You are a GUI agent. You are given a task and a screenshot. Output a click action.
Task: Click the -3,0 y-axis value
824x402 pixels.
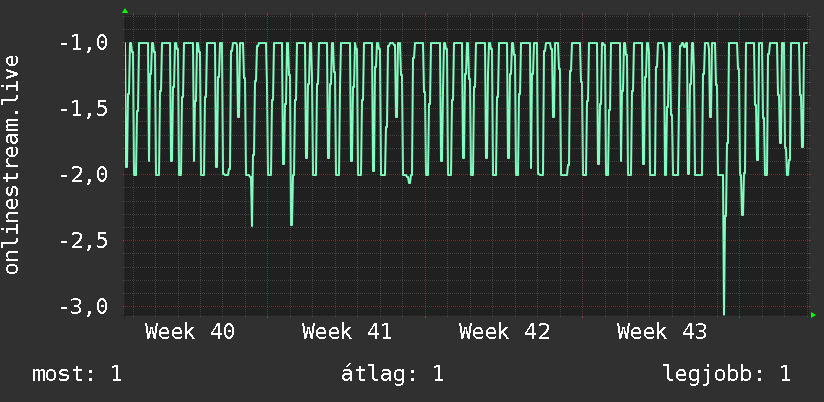[x=84, y=306]
